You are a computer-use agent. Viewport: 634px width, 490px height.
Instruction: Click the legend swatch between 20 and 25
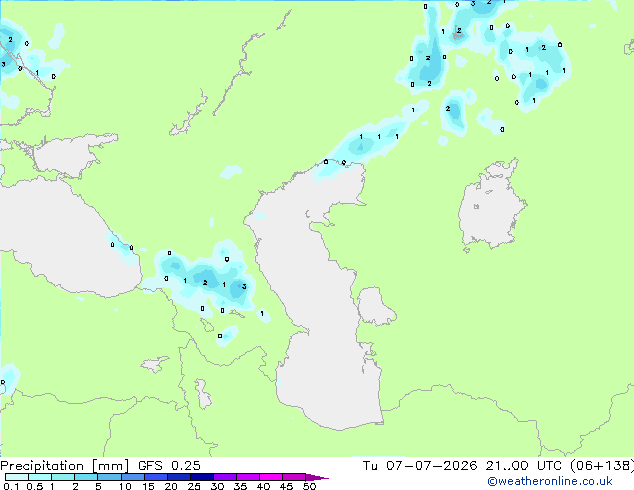tap(178, 477)
